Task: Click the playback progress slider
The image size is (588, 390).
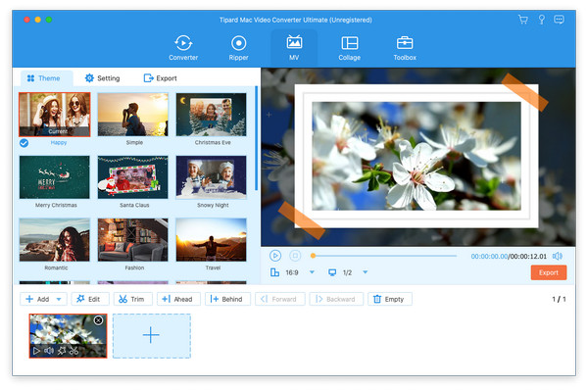Action: tap(384, 256)
